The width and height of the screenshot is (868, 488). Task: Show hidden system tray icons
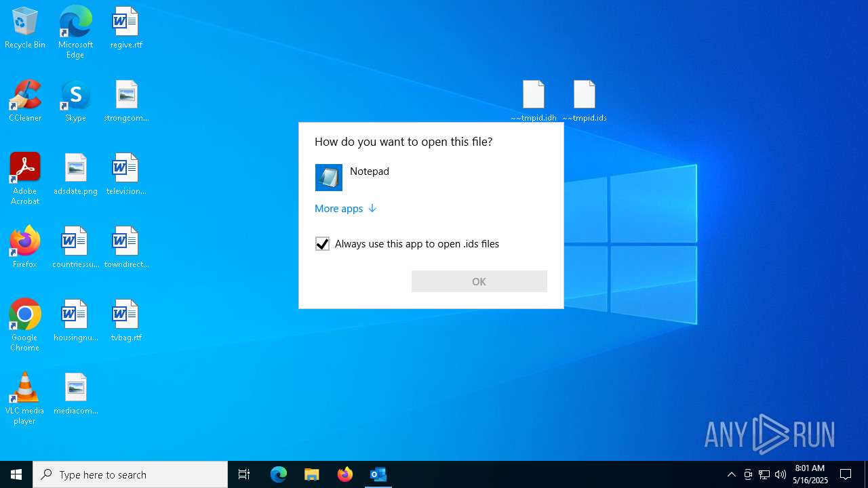(x=731, y=474)
